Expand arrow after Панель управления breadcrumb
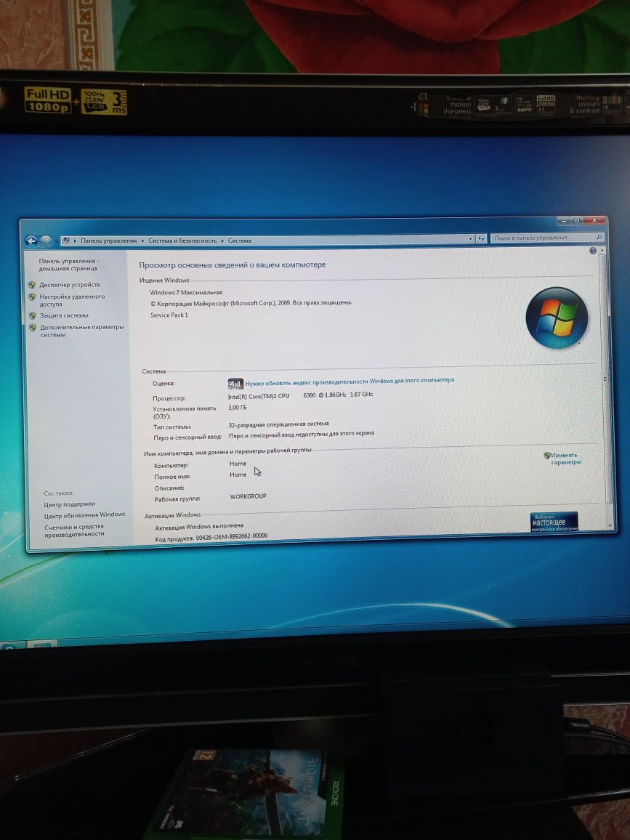Screen dimensions: 630x840 pyautogui.click(x=143, y=241)
